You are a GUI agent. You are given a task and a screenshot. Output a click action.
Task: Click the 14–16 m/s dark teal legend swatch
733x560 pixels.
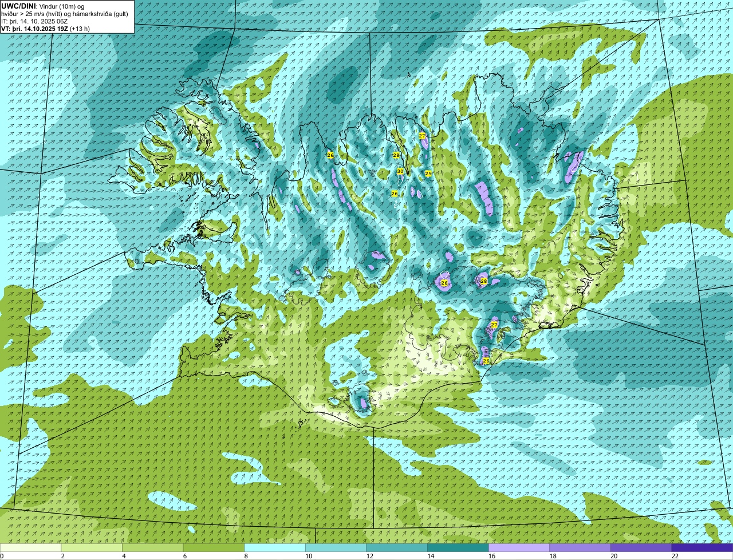pos(458,547)
